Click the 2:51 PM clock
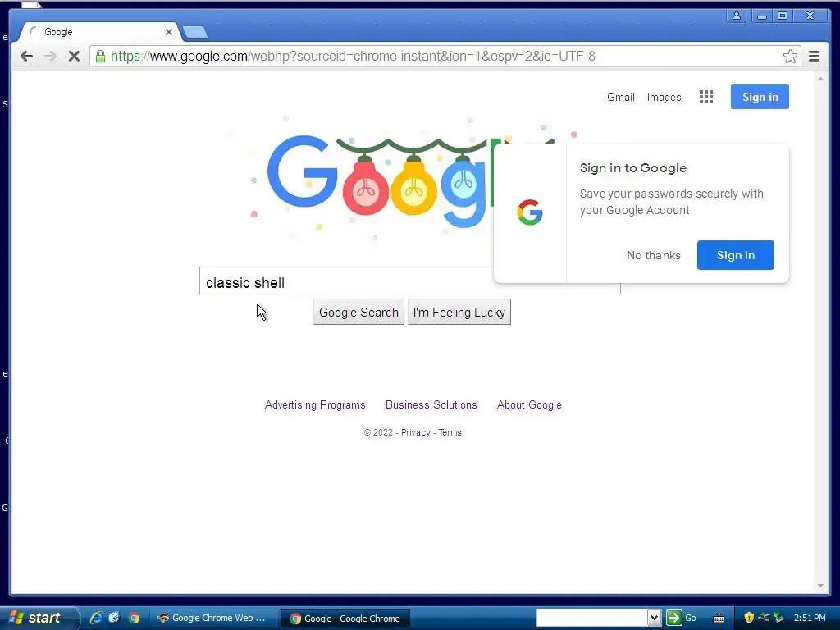 (810, 618)
